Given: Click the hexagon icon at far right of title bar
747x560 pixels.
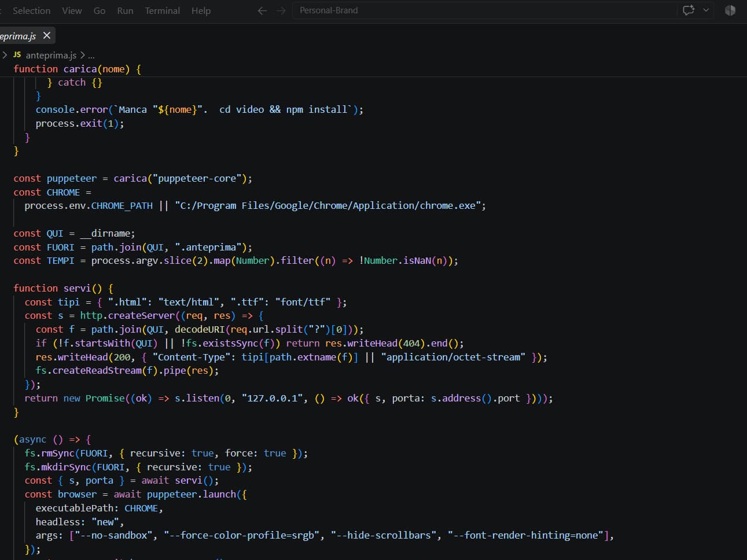Looking at the screenshot, I should (730, 10).
